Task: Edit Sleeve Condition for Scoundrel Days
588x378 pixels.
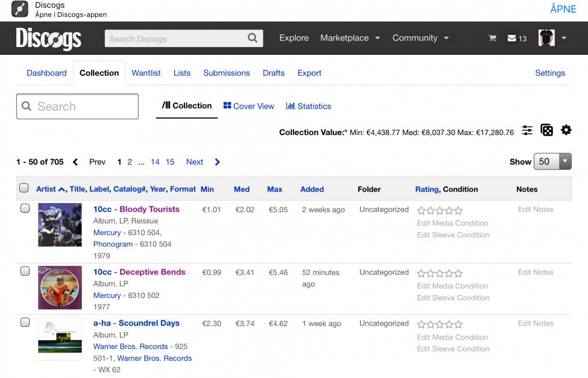Action: pyautogui.click(x=453, y=348)
